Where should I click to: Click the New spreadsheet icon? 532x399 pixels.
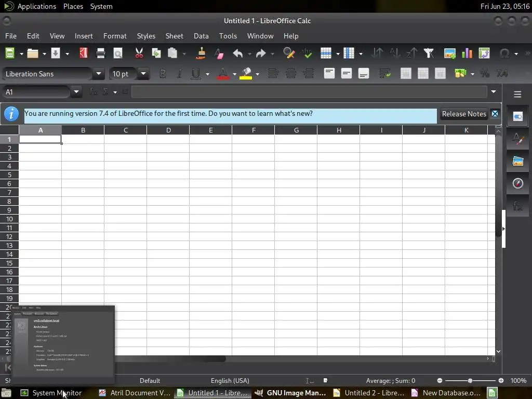tap(10, 54)
